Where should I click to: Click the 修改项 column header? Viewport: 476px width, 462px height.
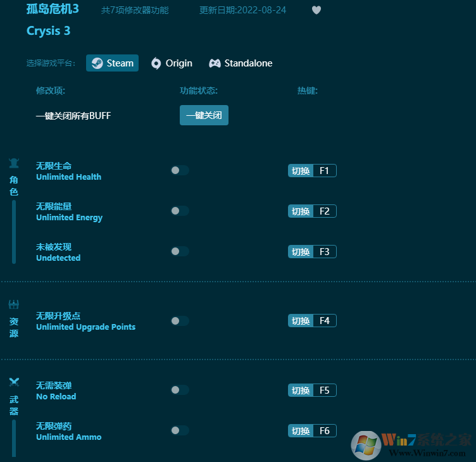(x=51, y=91)
